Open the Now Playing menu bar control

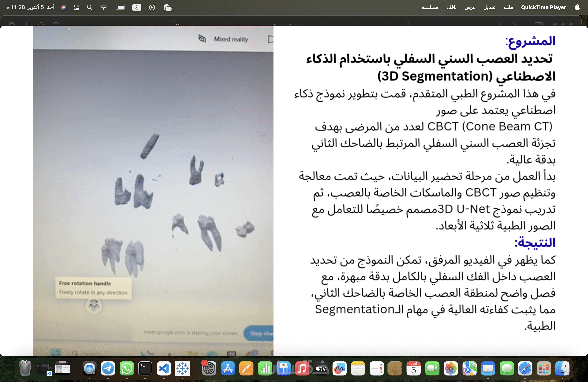pos(152,7)
